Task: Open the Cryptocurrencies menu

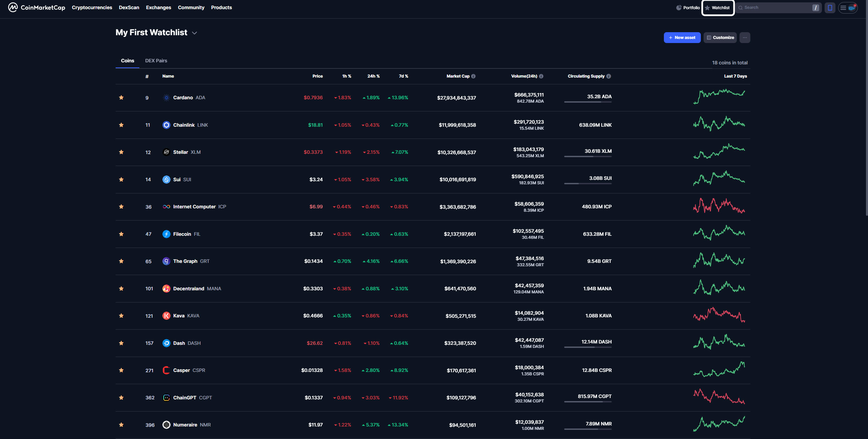Action: click(x=92, y=7)
